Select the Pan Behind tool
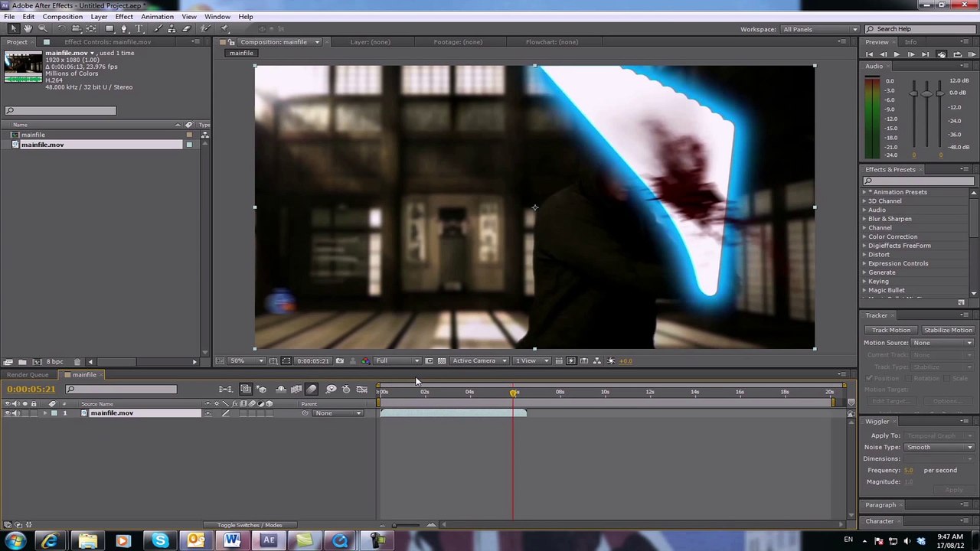 point(90,29)
